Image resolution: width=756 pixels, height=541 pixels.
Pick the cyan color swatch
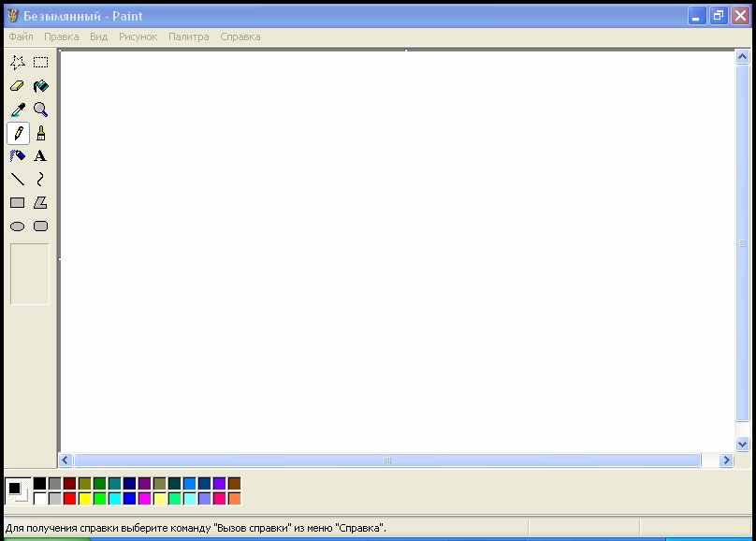pyautogui.click(x=115, y=498)
